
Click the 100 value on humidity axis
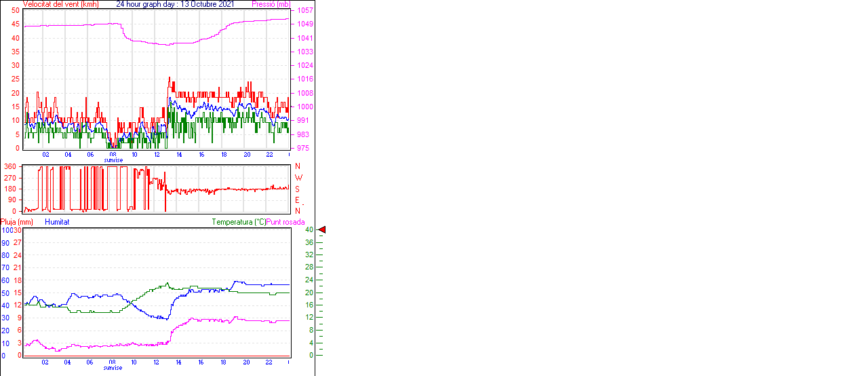tap(6, 230)
